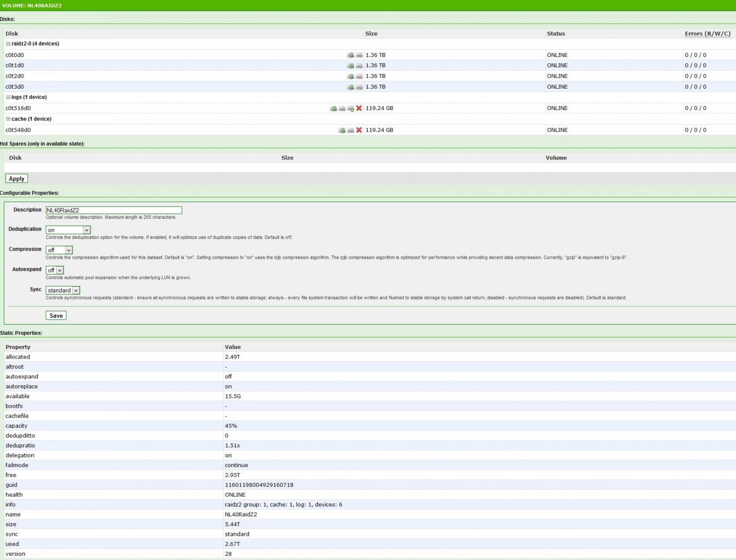Click the plain gray disk icon for c0t2d0
Screen dimensions: 736x560
[359, 76]
